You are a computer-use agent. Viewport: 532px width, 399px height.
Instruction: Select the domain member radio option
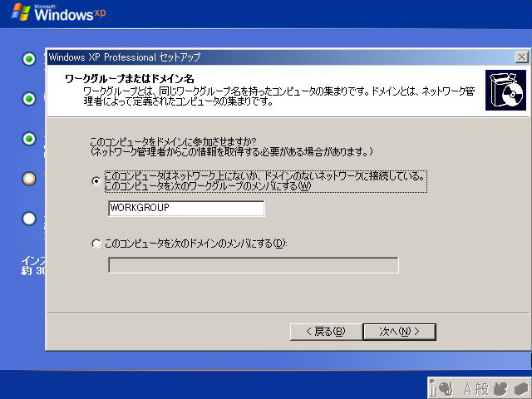point(96,244)
